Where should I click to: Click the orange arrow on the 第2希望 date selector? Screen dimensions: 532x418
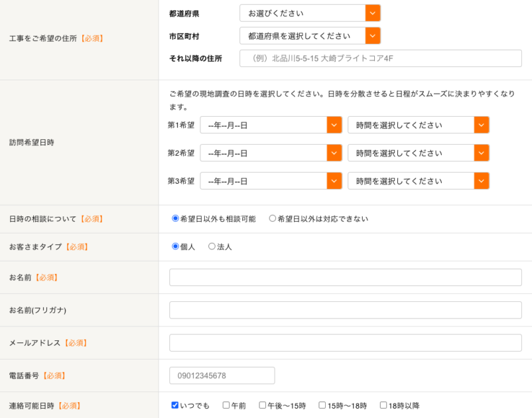[x=334, y=153]
